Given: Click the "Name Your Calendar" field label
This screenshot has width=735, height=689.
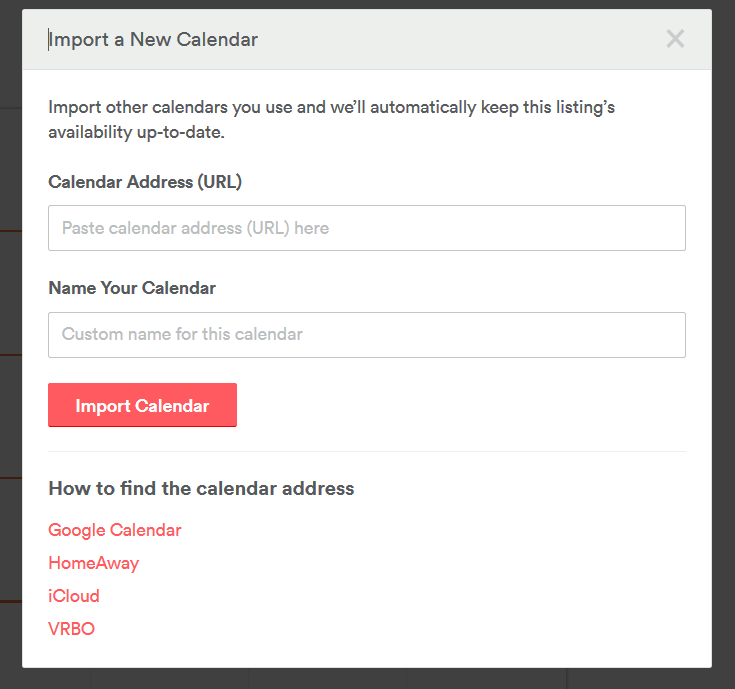Looking at the screenshot, I should point(132,288).
